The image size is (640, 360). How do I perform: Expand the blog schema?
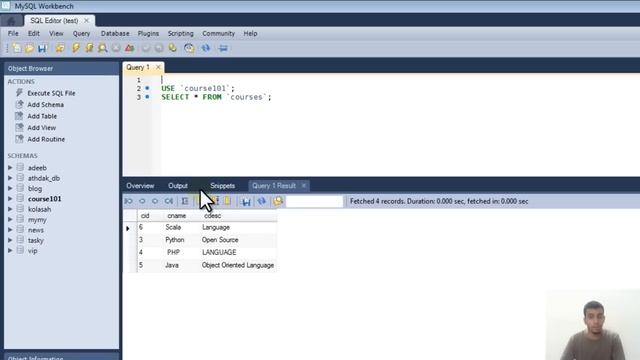click(x=10, y=188)
